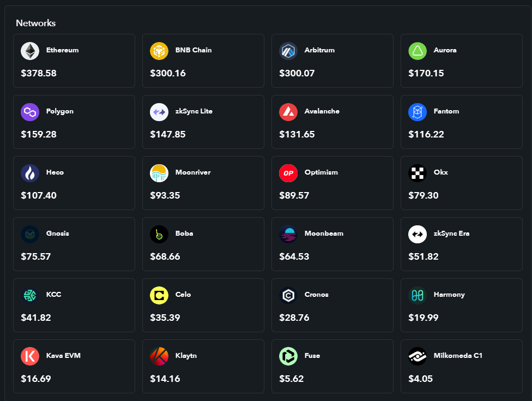The width and height of the screenshot is (532, 401).
Task: Select the Milkomeda C1 icon
Action: point(418,356)
